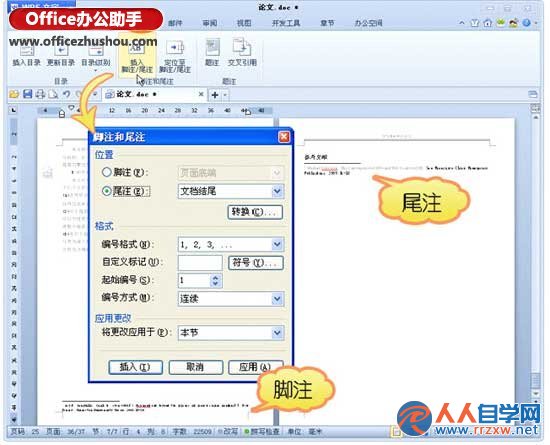Click the scroll up arrow of vertical scrollbar
Image resolution: width=550 pixels, height=445 pixels.
pyautogui.click(x=536, y=118)
